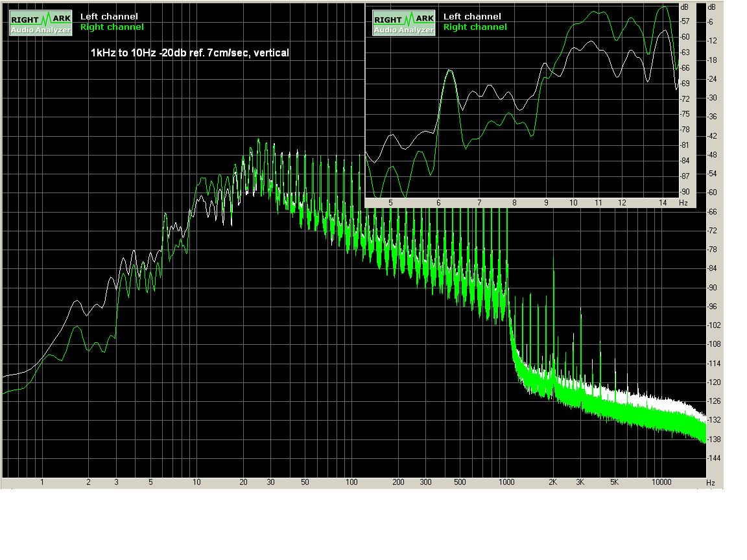Click the '-132' label on the main dB axis

click(x=714, y=420)
